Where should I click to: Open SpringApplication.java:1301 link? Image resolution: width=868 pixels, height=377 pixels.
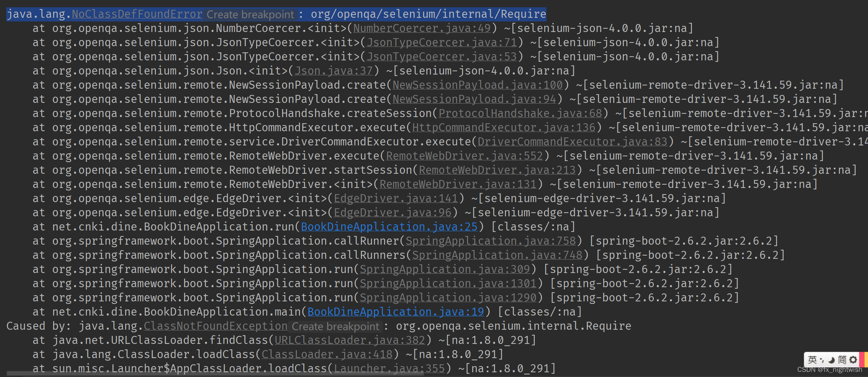point(448,283)
